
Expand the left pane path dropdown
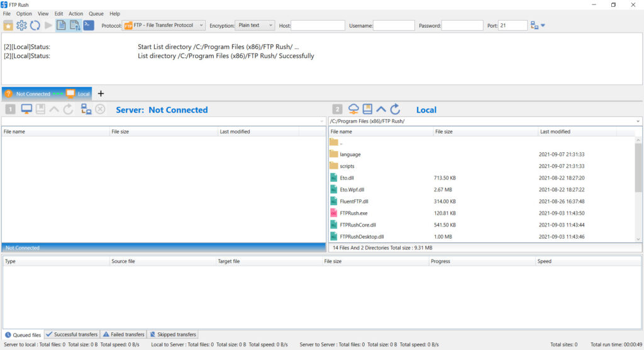[321, 121]
